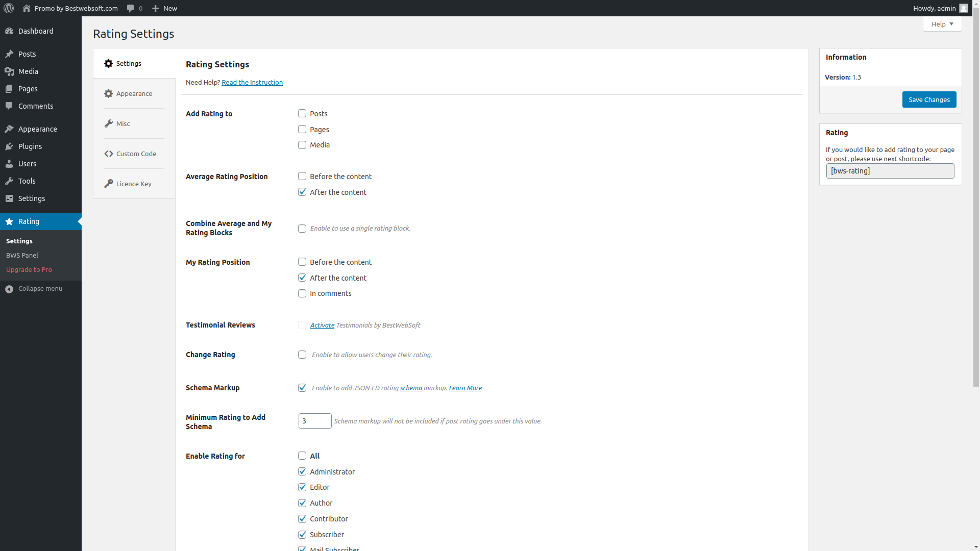Open Upgrade to Pro submenu item
980x551 pixels.
[29, 269]
